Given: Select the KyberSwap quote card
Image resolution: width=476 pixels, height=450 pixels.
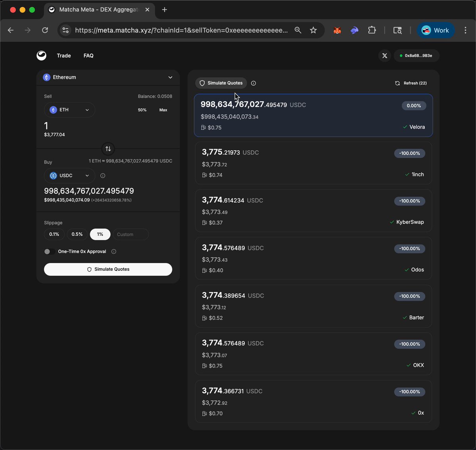Looking at the screenshot, I should click(x=313, y=211).
